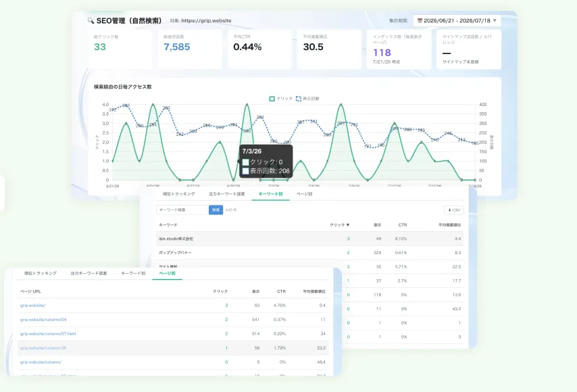This screenshot has width=577, height=392.
Task: Open 注力キーワード提案 tab in page panel
Action: (89, 274)
